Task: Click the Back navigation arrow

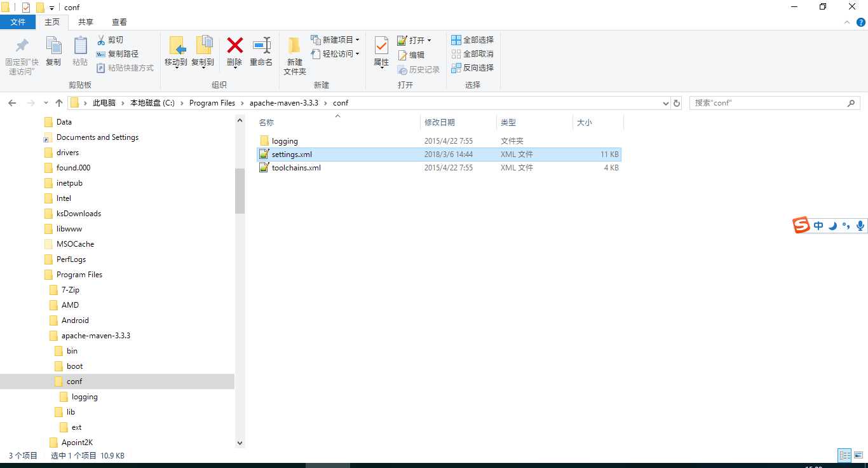Action: pos(12,103)
